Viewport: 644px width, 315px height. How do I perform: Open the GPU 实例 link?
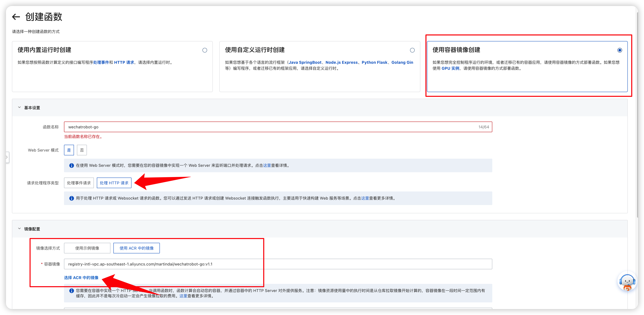[450, 68]
